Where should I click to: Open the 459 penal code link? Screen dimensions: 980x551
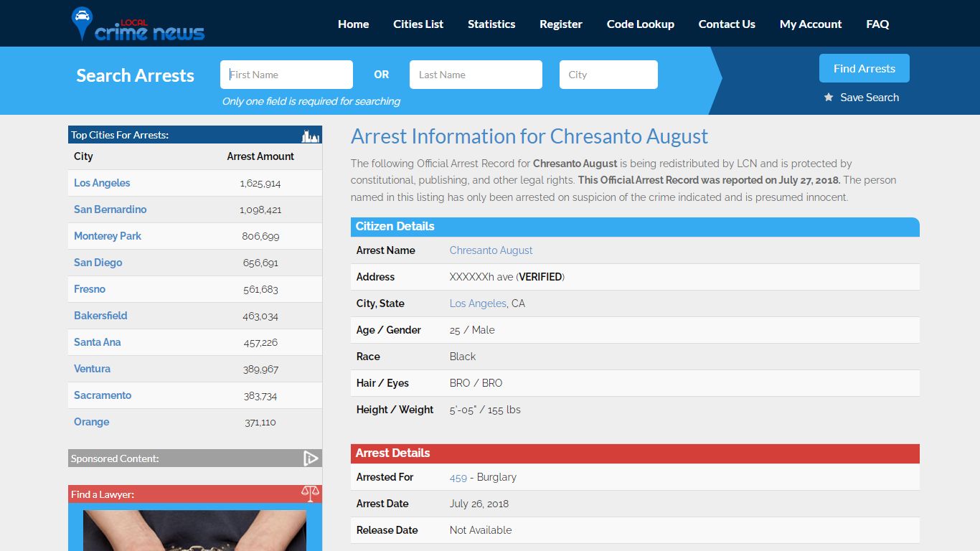click(x=458, y=477)
